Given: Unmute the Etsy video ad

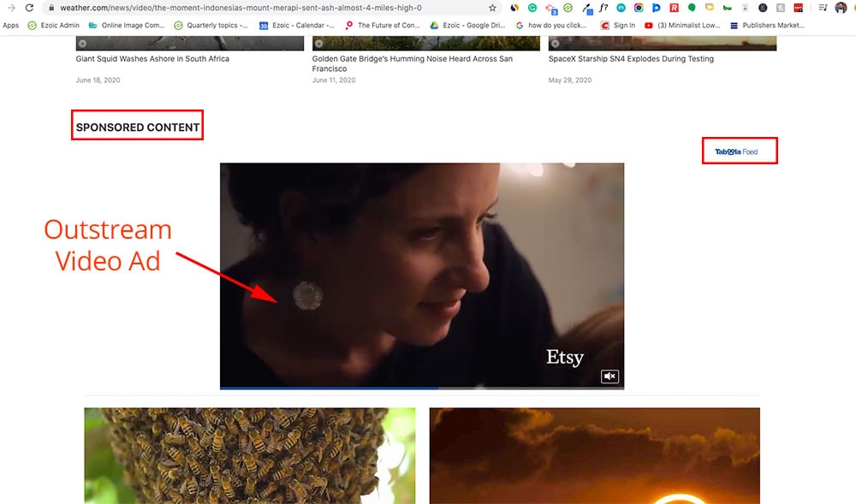Looking at the screenshot, I should tap(609, 377).
